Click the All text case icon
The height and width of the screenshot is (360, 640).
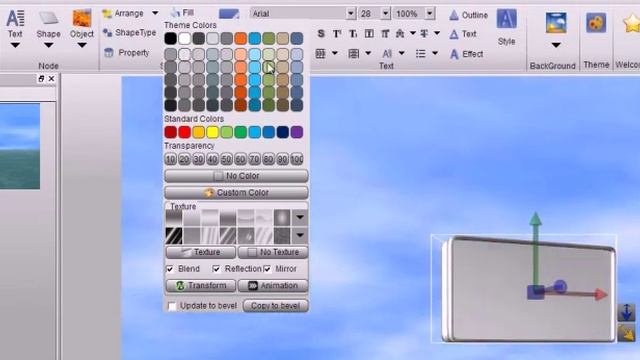(387, 53)
